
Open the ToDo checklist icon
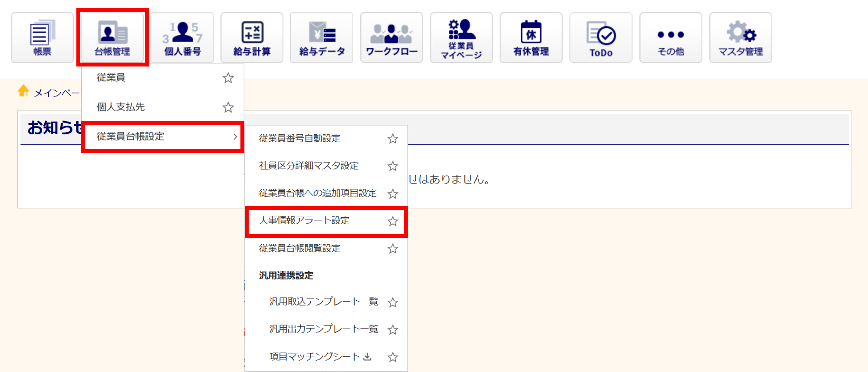(x=601, y=38)
